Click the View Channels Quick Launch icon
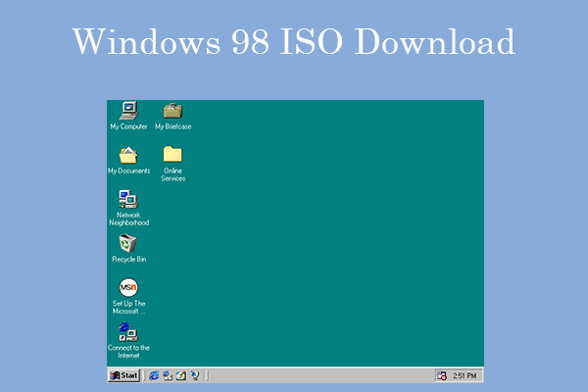 point(195,375)
